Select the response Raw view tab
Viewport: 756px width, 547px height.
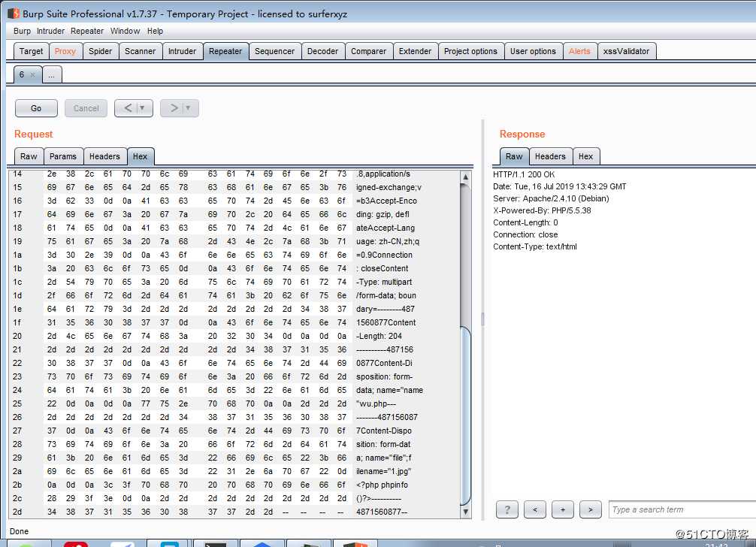point(514,156)
